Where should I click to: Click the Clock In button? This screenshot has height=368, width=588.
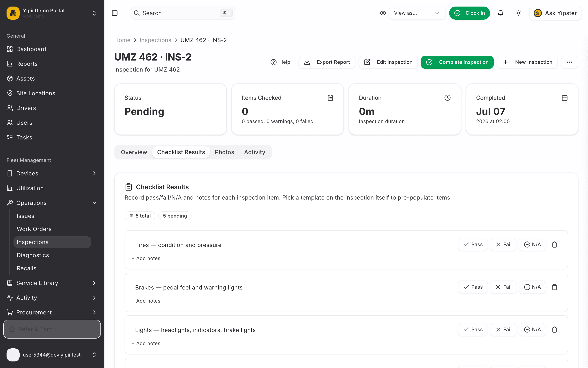(469, 13)
